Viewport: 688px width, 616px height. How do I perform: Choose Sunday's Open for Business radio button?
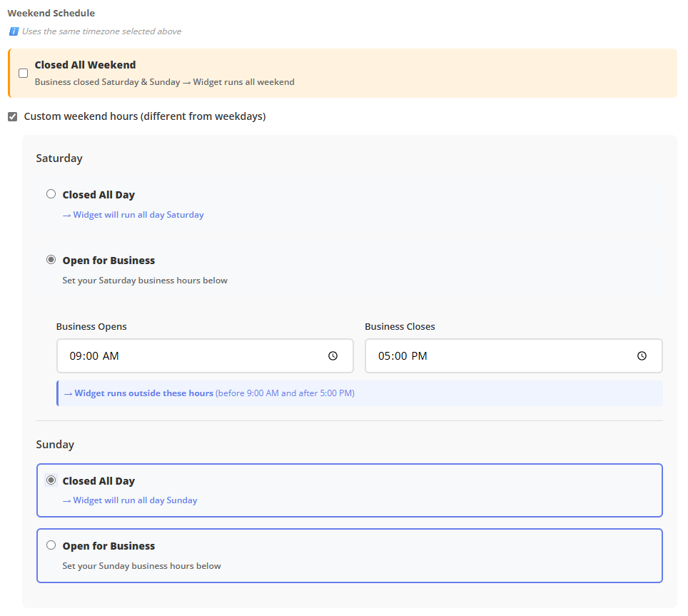click(x=51, y=545)
